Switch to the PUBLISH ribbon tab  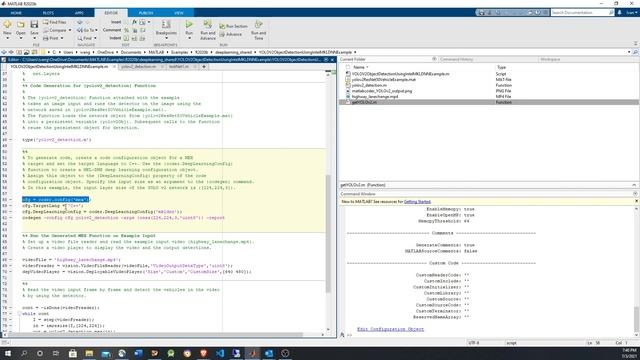point(146,13)
